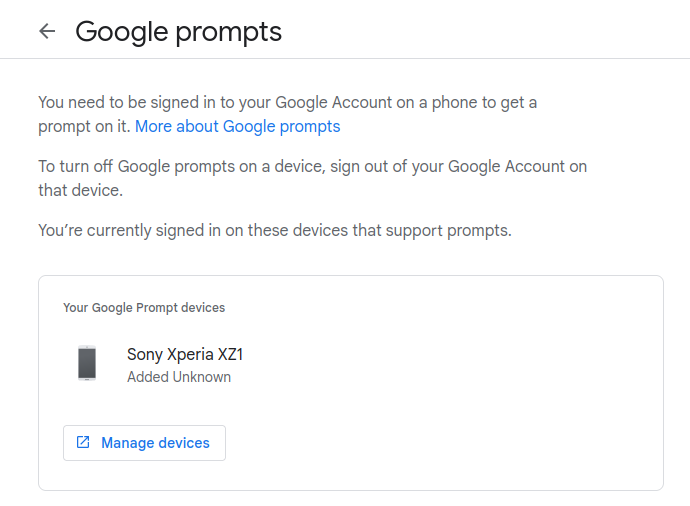This screenshot has height=506, width=690.
Task: Click the "You're currently signed in" sentence
Action: (x=275, y=231)
